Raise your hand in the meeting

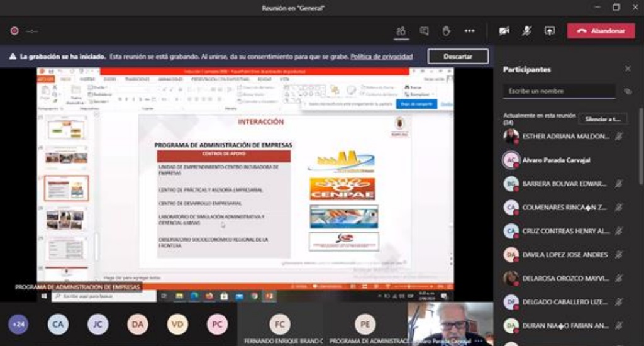[446, 31]
